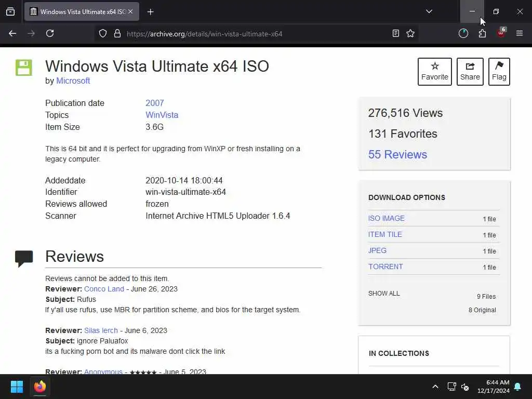The image size is (532, 399).
Task: Click the muted volume tray icon
Action: [465, 387]
